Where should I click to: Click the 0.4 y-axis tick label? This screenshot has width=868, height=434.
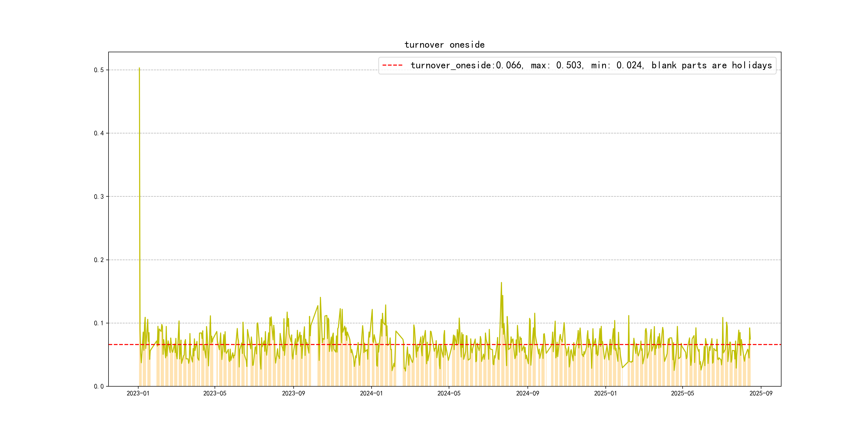pyautogui.click(x=99, y=133)
